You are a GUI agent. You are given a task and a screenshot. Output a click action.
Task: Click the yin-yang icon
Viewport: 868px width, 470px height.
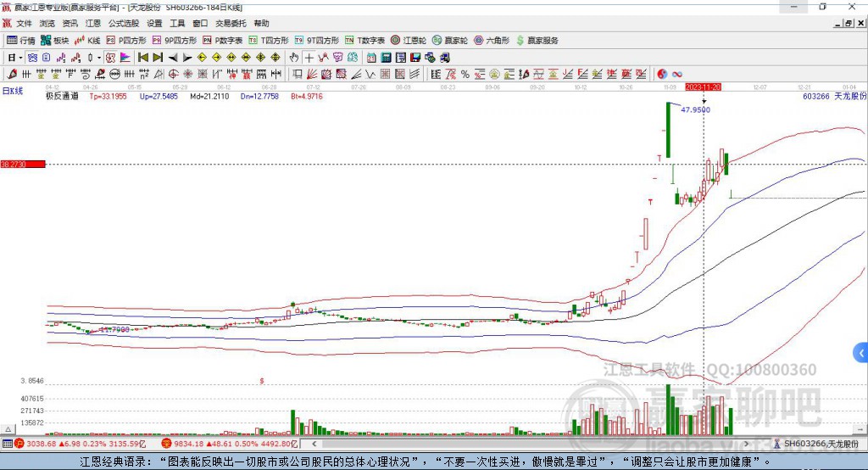click(x=662, y=74)
